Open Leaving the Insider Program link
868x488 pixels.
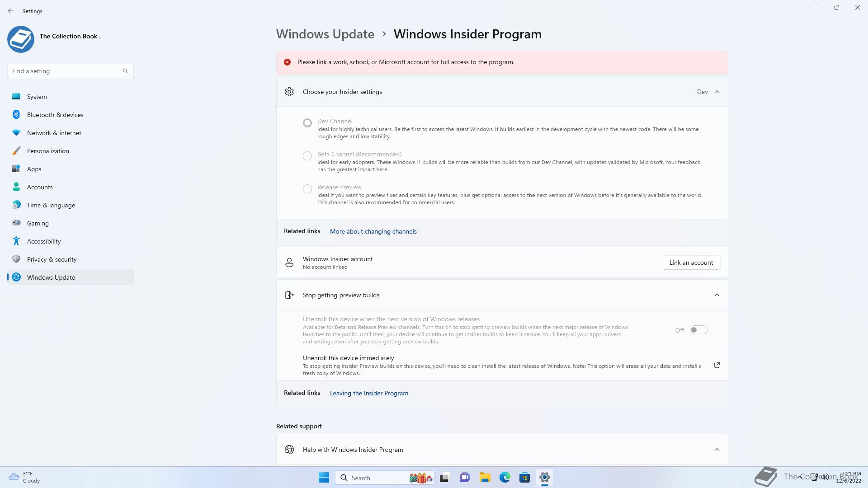click(369, 393)
